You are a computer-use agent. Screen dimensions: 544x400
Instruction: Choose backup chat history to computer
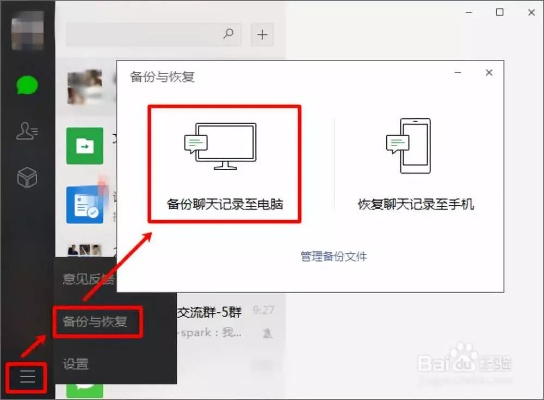point(224,164)
